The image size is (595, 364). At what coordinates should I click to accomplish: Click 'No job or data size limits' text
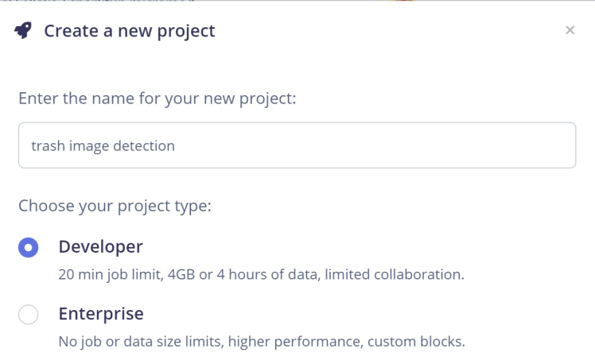click(145, 343)
